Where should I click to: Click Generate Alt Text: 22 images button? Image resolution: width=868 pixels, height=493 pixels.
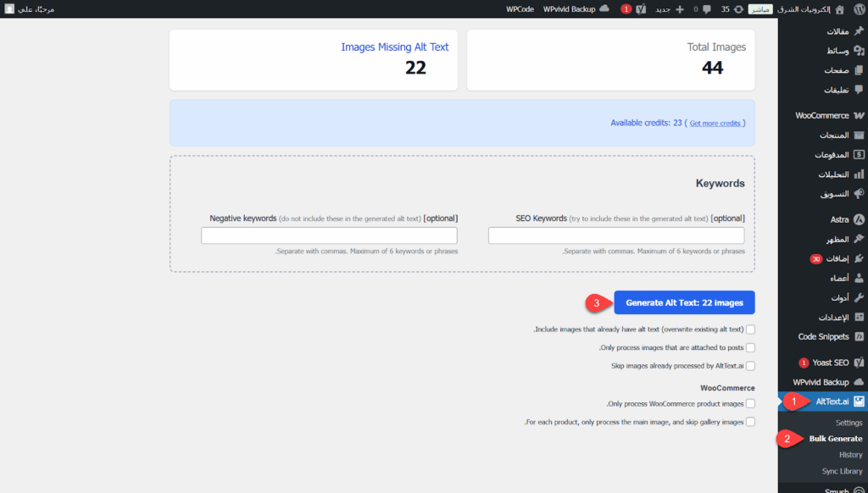684,302
